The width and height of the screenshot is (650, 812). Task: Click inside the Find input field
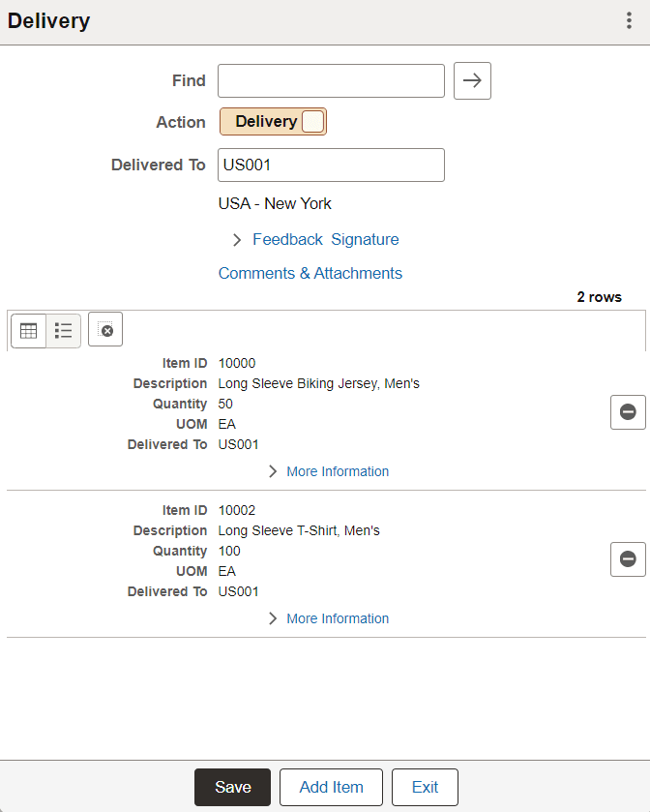(x=331, y=80)
